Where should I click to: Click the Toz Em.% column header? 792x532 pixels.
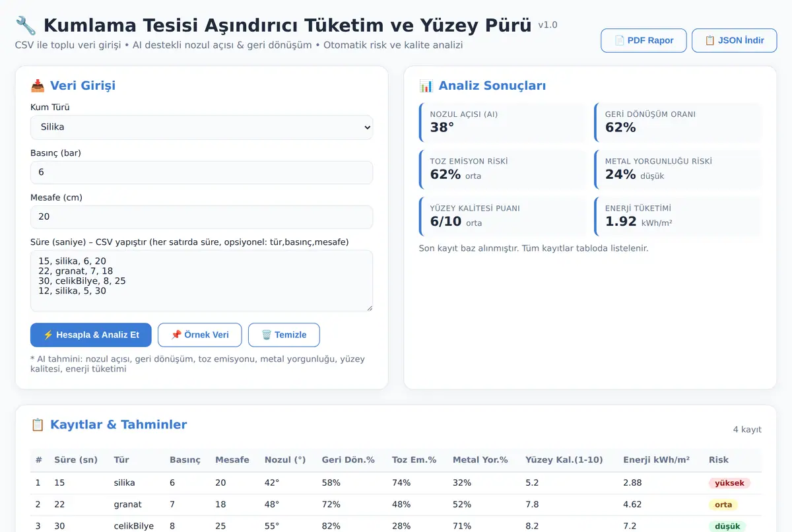tap(414, 460)
